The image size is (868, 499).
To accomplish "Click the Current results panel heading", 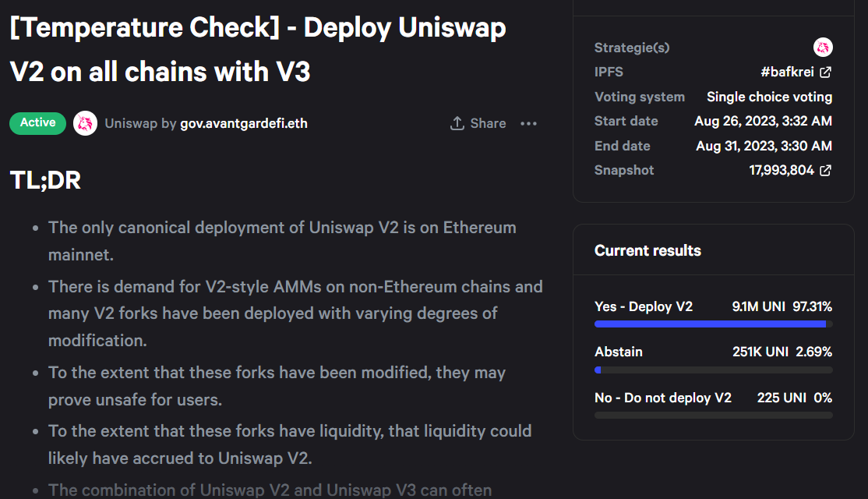I will tap(647, 250).
